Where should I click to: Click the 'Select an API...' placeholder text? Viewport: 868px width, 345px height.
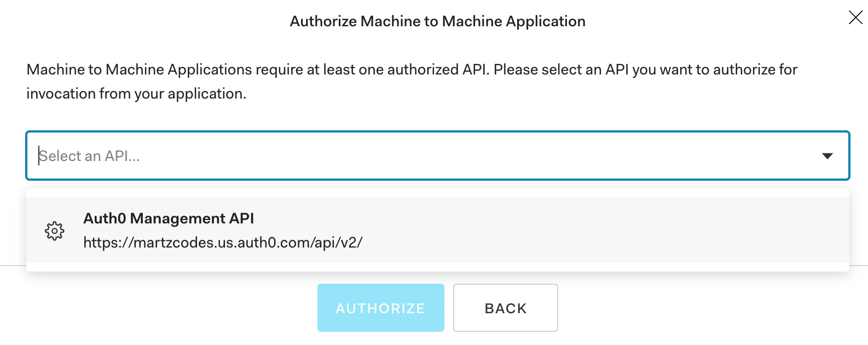(x=89, y=156)
